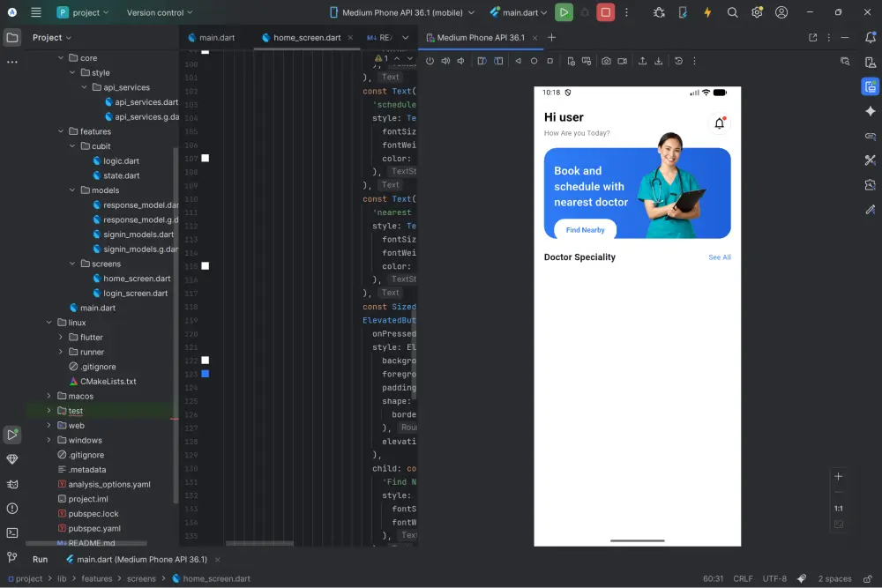Screen dimensions: 882x588
Task: Power off the emulator with the power icon
Action: pyautogui.click(x=430, y=61)
